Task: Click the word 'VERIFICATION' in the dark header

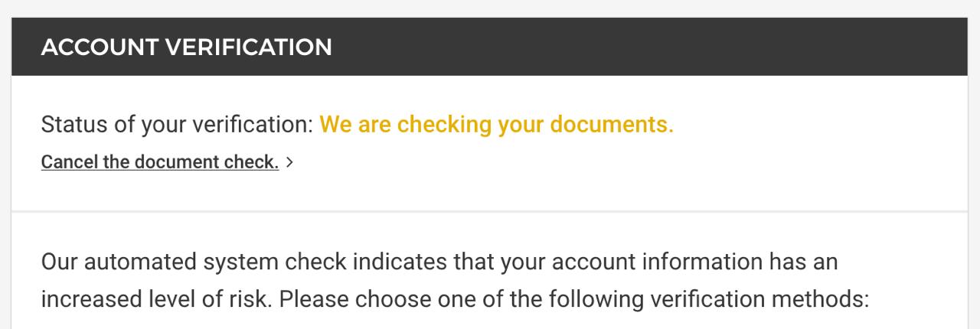Action: pyautogui.click(x=248, y=47)
